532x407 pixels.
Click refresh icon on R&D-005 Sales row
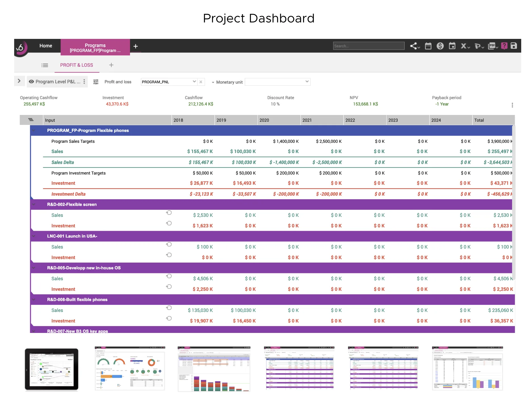169,276
